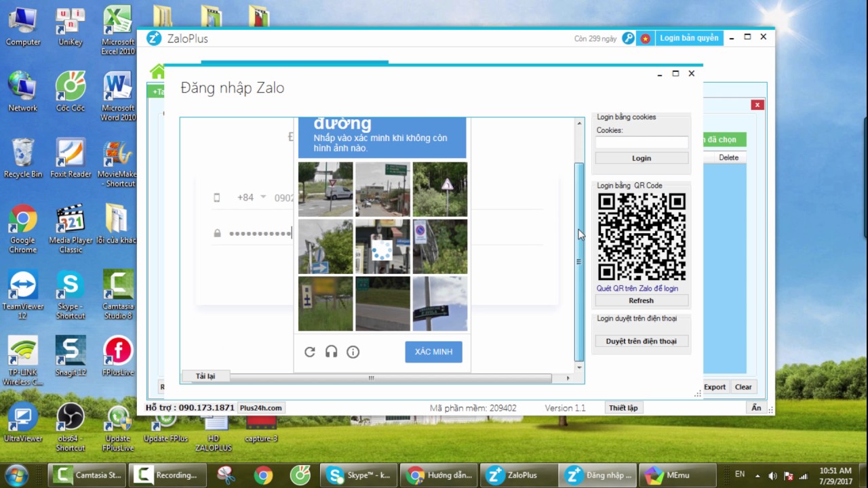Click the Vietnam flag icon in title bar
Viewport: 868px width, 488px height.
click(x=645, y=39)
